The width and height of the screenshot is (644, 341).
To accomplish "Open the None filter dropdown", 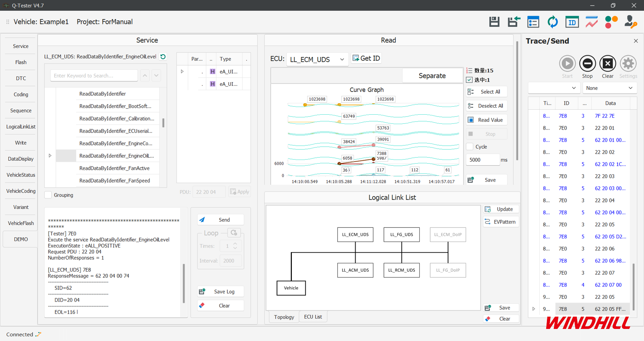I will coord(609,88).
